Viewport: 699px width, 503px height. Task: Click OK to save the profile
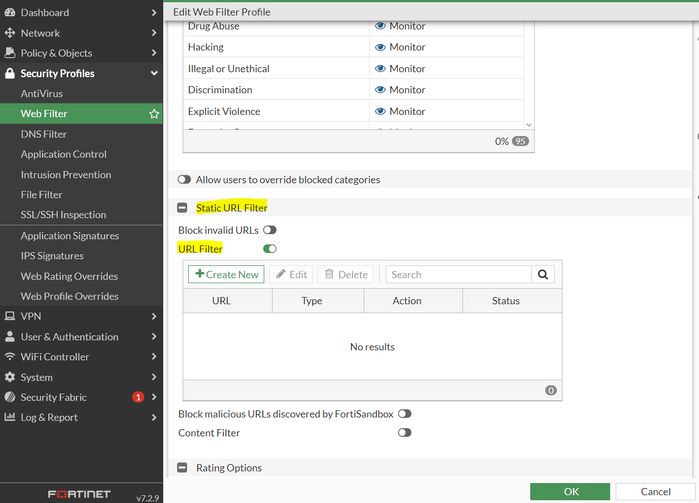(x=570, y=491)
